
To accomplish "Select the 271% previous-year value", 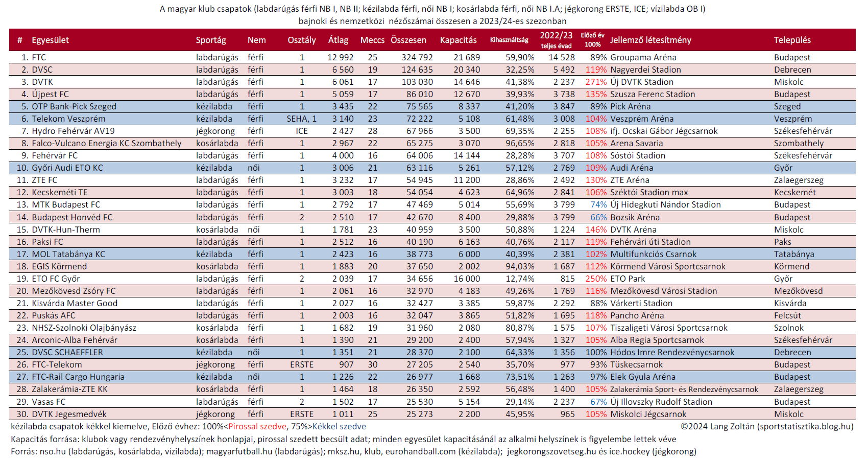I will 596,82.
